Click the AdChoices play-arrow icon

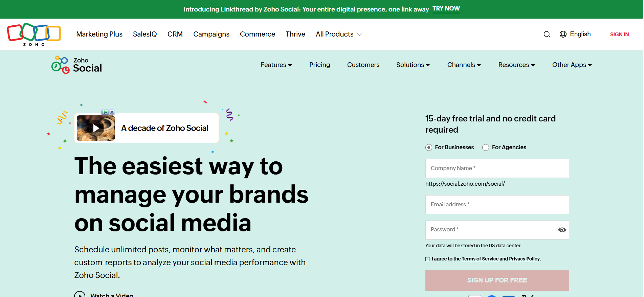pyautogui.click(x=106, y=112)
